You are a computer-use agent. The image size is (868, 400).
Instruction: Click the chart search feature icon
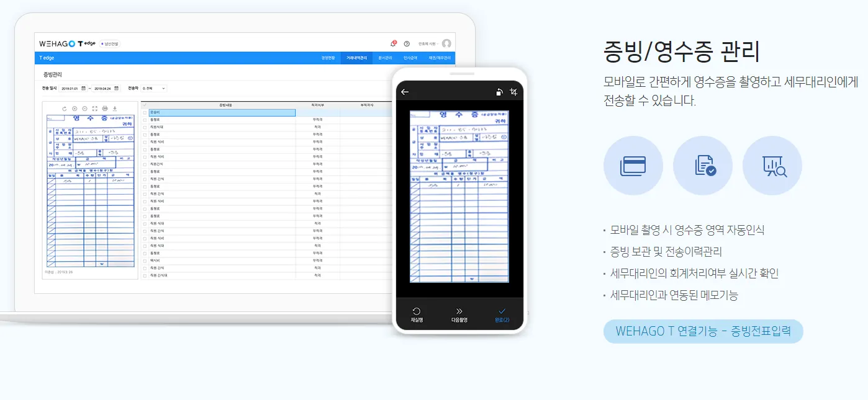point(772,166)
